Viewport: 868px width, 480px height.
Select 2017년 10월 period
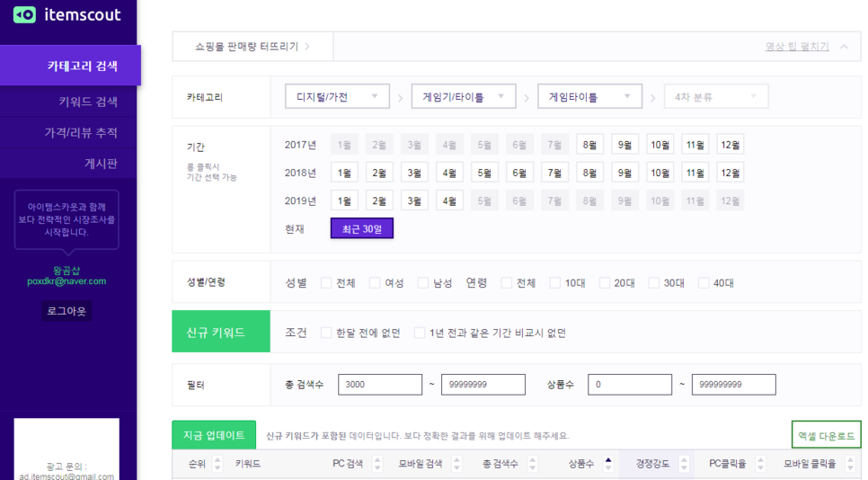click(660, 145)
